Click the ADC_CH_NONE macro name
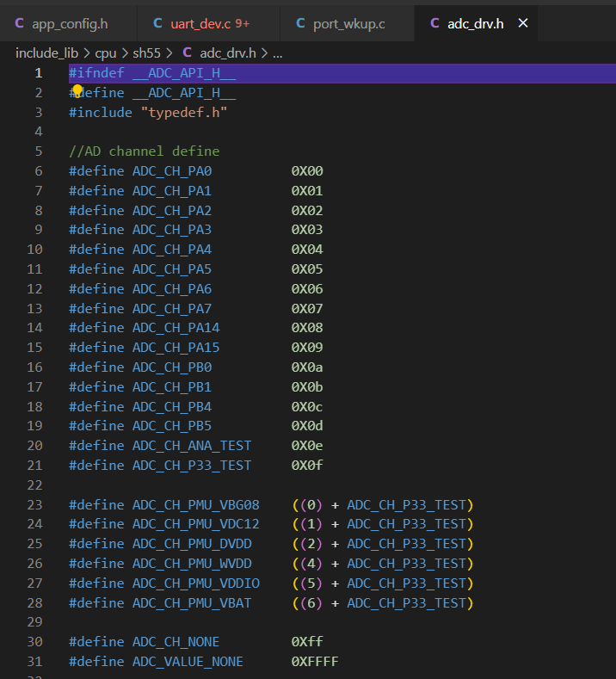This screenshot has width=616, height=679. click(176, 642)
